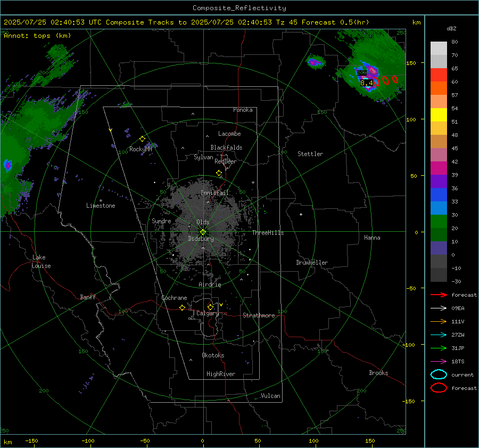
Task: Click the Hanna city label
Action: coord(372,238)
